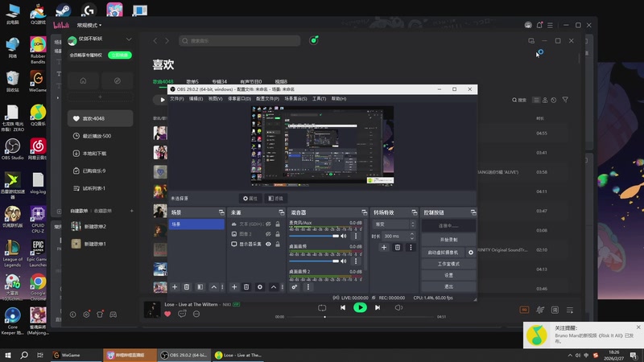Open 桌面音频 channel three-dot options
This screenshot has height=362, width=644.
pos(356,261)
